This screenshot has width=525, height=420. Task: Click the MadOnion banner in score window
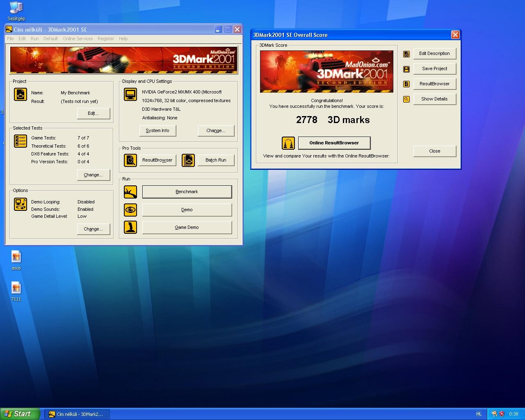tap(326, 71)
